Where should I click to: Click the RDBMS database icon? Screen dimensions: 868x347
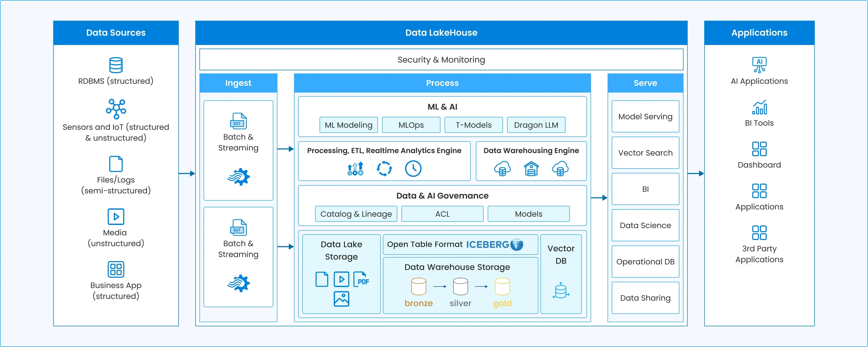point(116,65)
